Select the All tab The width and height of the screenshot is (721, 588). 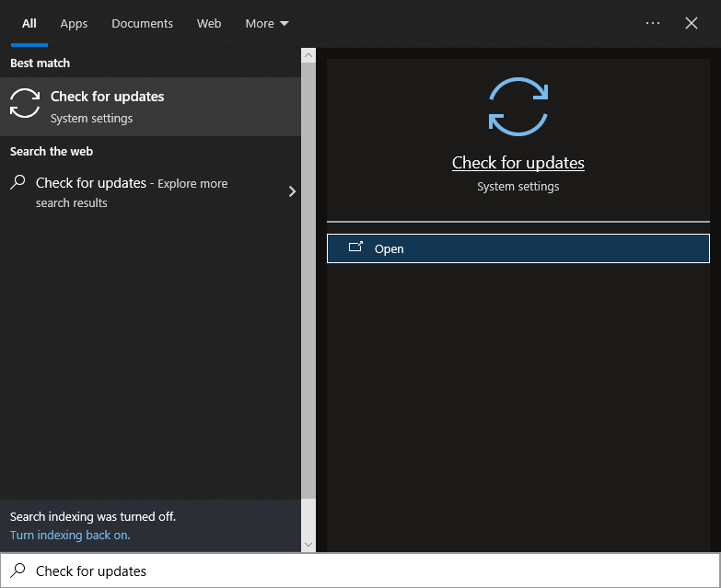pos(29,24)
